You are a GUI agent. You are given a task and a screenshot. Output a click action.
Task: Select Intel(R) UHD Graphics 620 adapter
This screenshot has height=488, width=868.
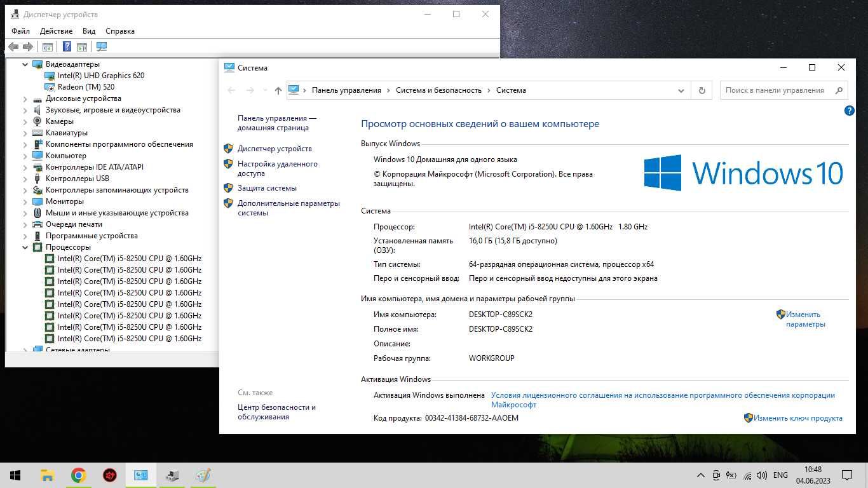click(101, 76)
